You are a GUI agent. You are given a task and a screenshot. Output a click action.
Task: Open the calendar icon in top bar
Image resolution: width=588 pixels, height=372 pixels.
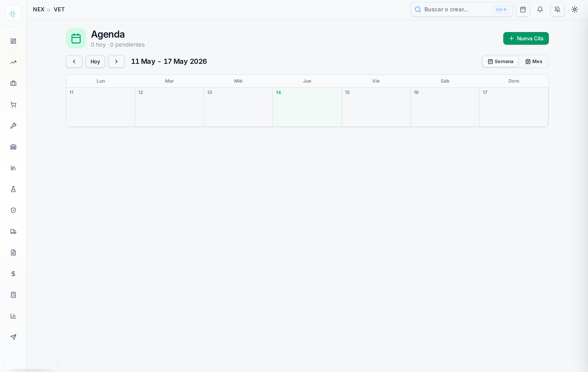(x=523, y=10)
